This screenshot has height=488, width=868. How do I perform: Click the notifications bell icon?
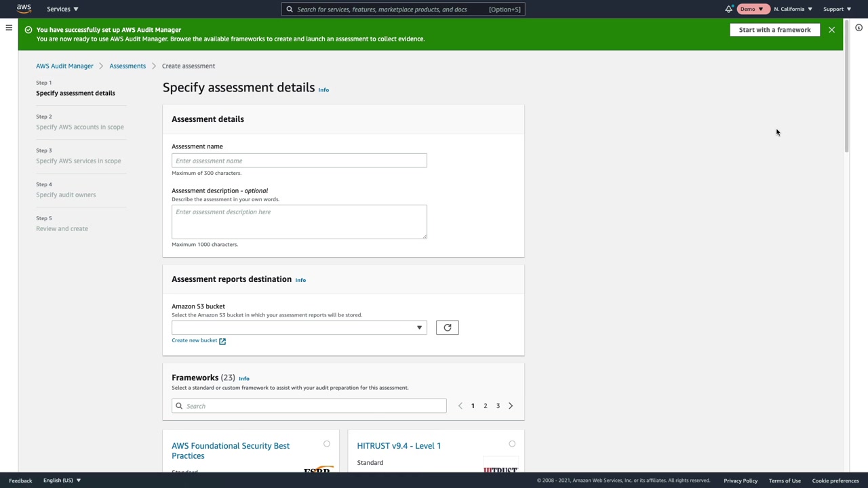click(x=729, y=9)
